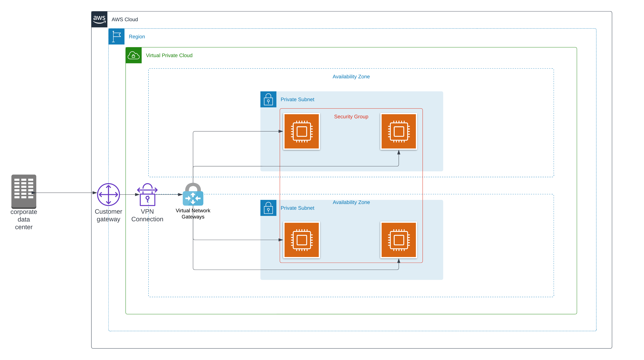
Task: Select the lower Private Subnet lock icon
Action: coord(268,208)
